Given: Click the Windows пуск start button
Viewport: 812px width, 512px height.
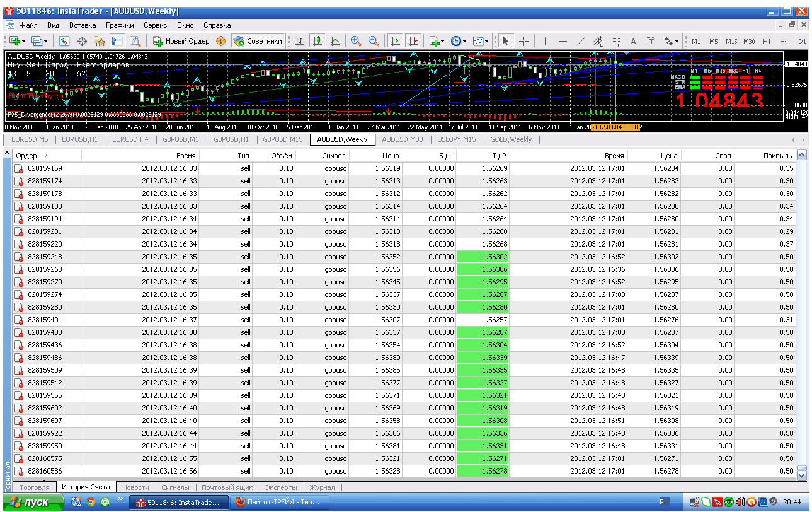Looking at the screenshot, I should [x=33, y=503].
